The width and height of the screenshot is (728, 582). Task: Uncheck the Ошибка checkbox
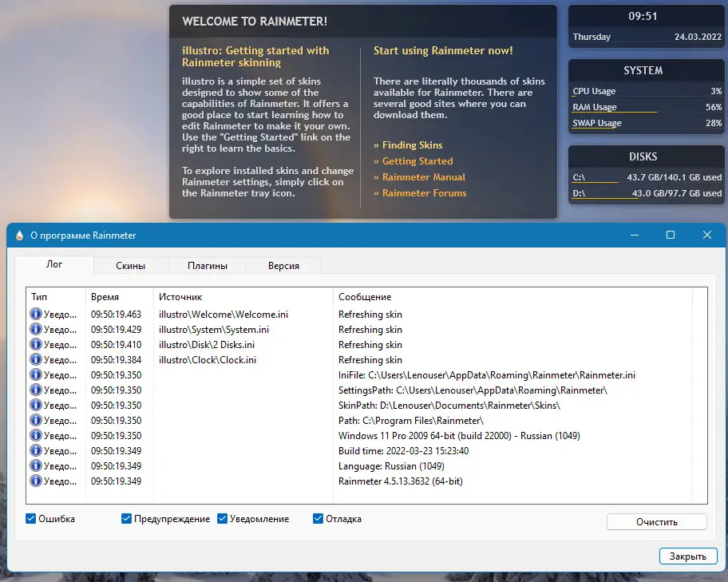(30, 518)
